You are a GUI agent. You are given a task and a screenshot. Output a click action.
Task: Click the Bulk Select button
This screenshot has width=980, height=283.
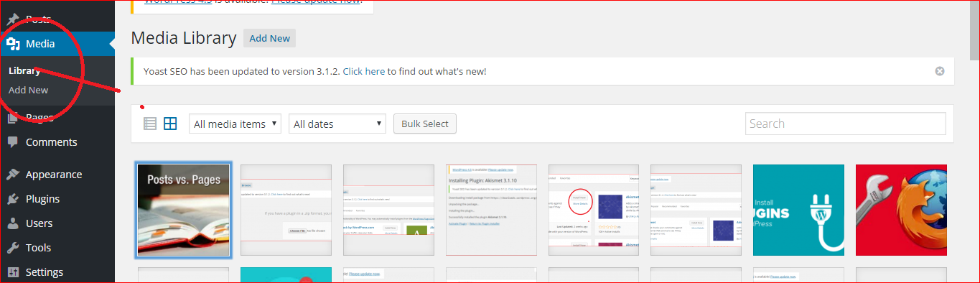tap(425, 124)
